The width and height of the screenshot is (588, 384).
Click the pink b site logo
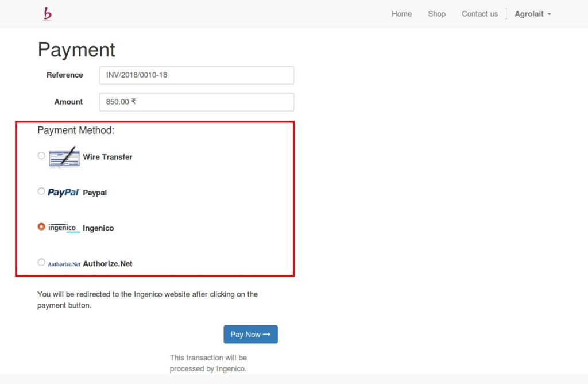pyautogui.click(x=47, y=14)
